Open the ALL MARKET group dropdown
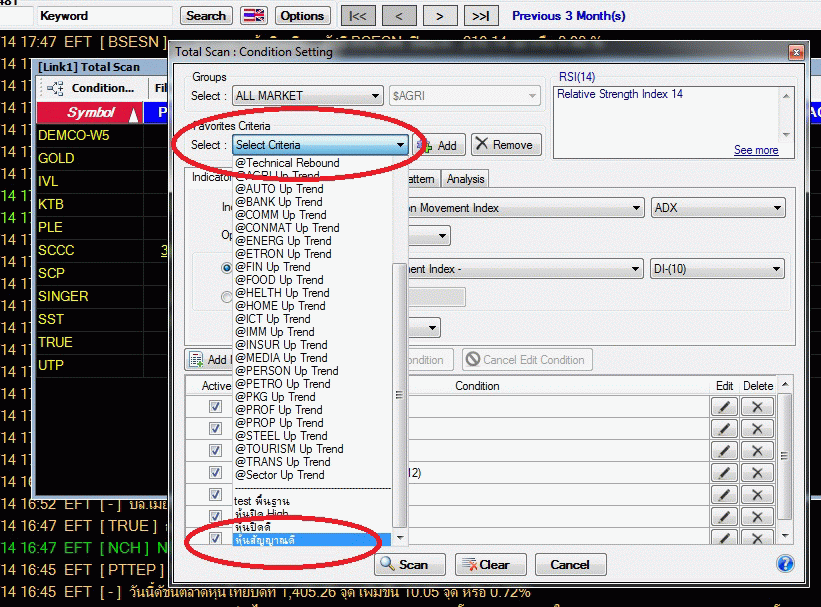 307,96
